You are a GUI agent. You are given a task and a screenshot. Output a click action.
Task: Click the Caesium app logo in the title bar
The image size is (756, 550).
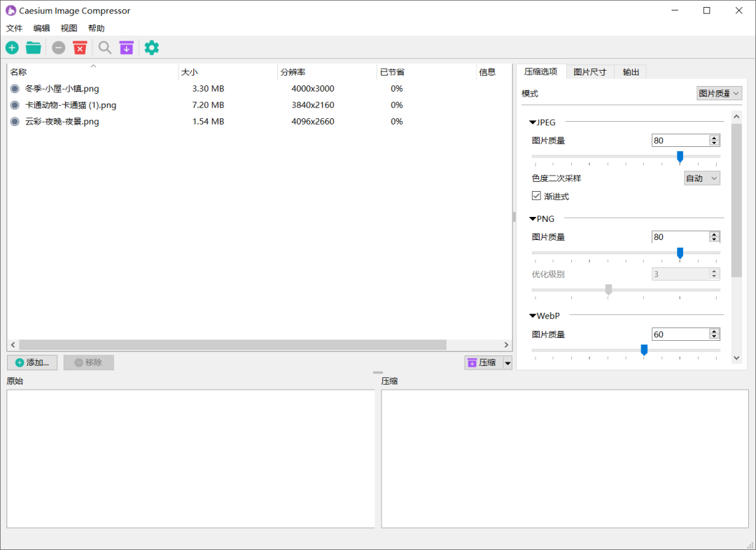(x=10, y=10)
